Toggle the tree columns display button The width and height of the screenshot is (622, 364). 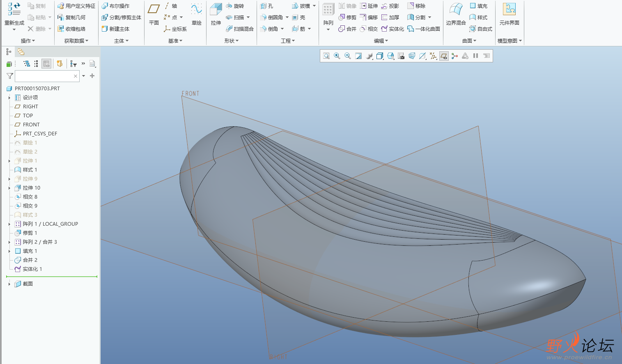(x=46, y=64)
